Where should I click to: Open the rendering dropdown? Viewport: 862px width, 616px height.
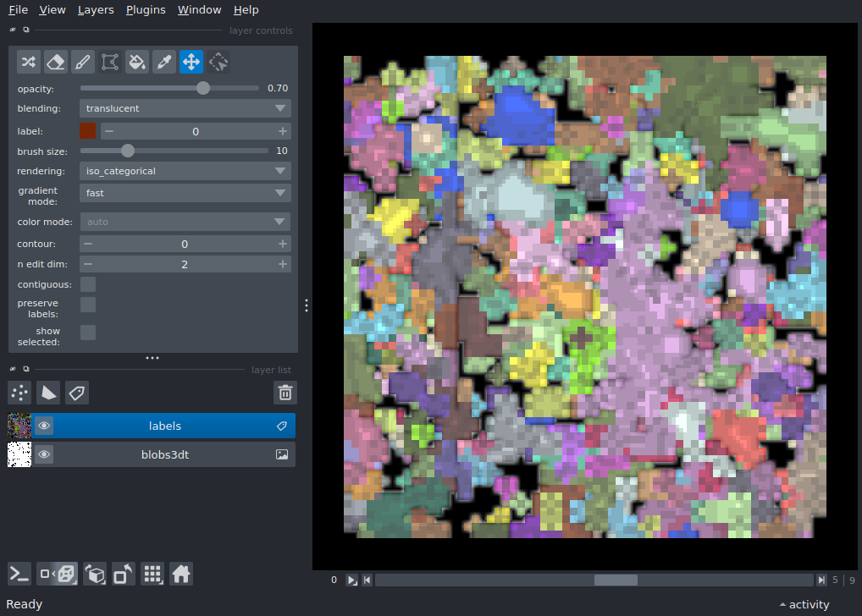[x=185, y=171]
